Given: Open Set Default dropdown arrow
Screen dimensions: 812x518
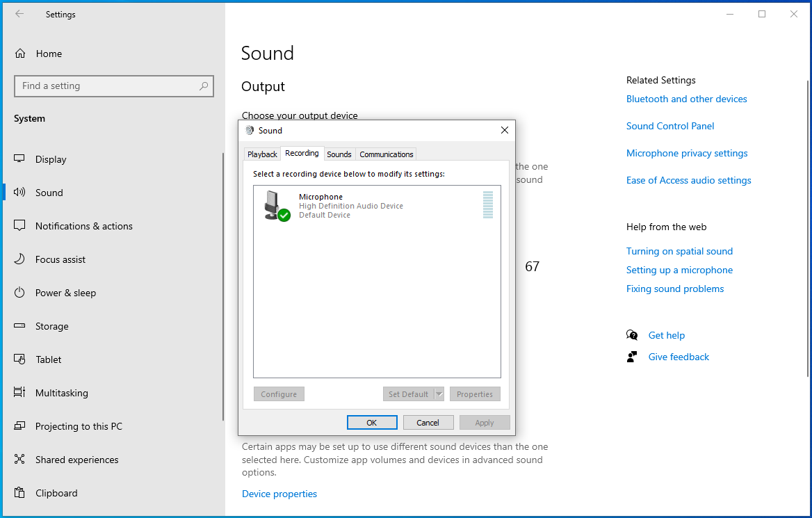Looking at the screenshot, I should [439, 394].
